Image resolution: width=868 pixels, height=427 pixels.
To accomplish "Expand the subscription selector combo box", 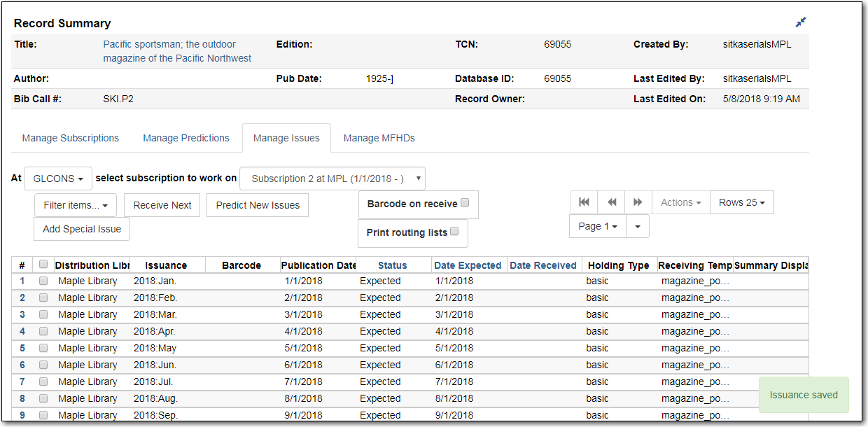I will tap(332, 178).
